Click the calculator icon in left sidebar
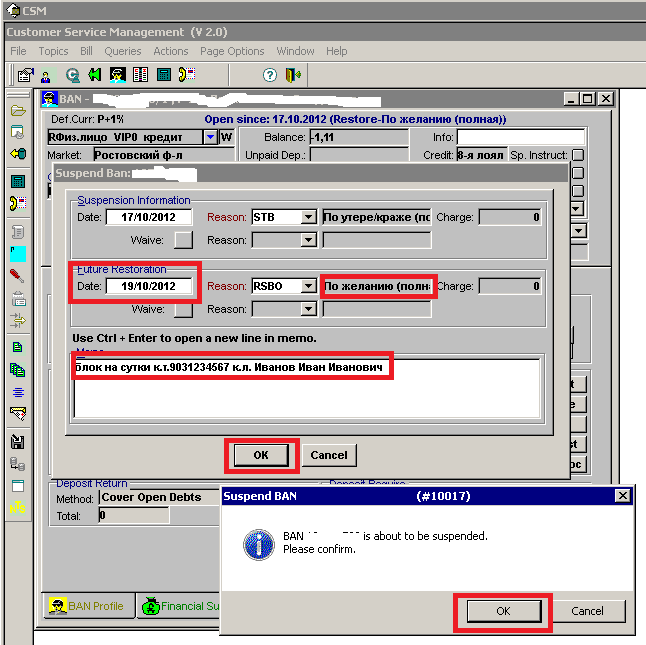Image resolution: width=646 pixels, height=645 pixels. click(x=18, y=181)
